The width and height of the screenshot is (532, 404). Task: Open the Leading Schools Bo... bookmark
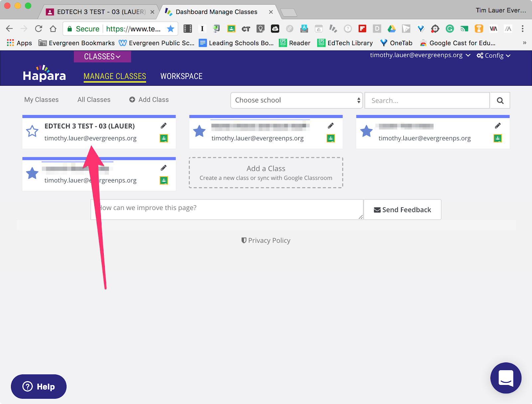coord(236,43)
